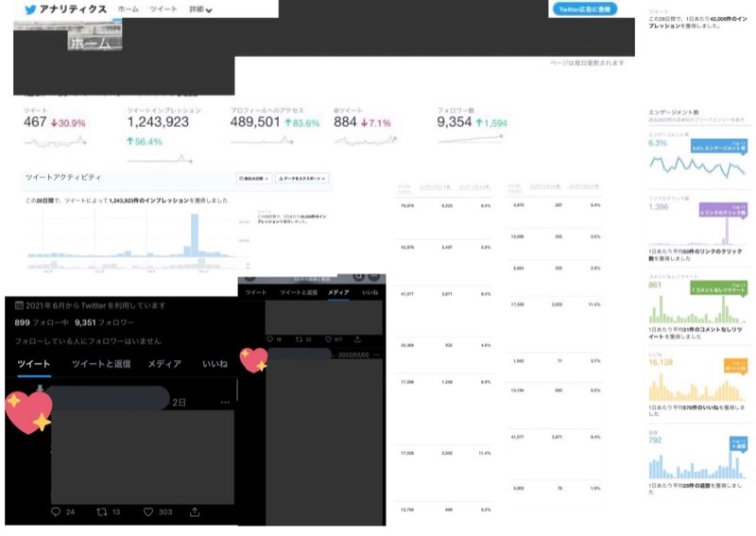The height and width of the screenshot is (536, 756).
Task: Click the more options icon in small mobile header
Action: pos(374,276)
